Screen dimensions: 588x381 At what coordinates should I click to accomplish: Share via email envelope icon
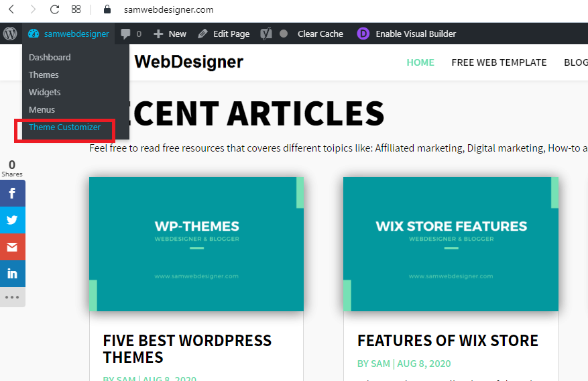(12, 247)
